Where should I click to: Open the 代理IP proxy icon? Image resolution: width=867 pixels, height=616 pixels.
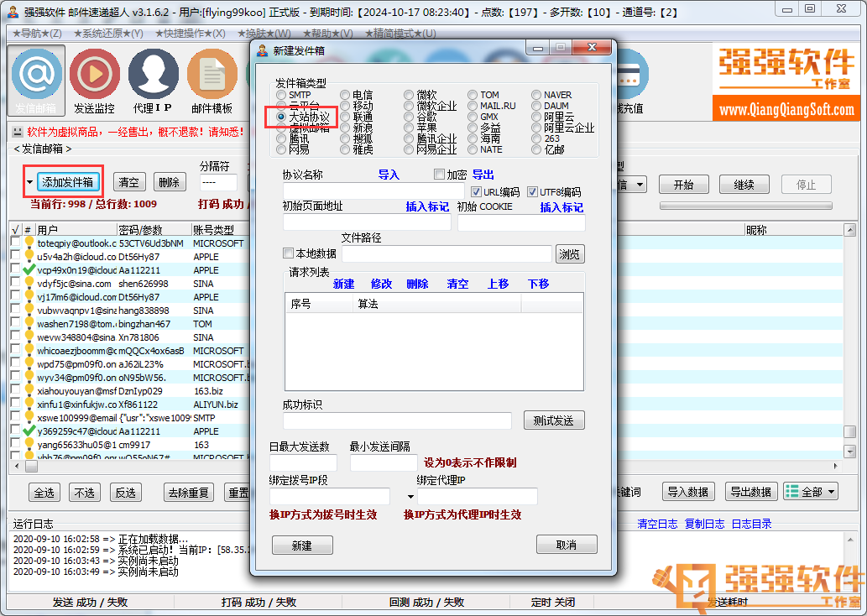click(153, 81)
